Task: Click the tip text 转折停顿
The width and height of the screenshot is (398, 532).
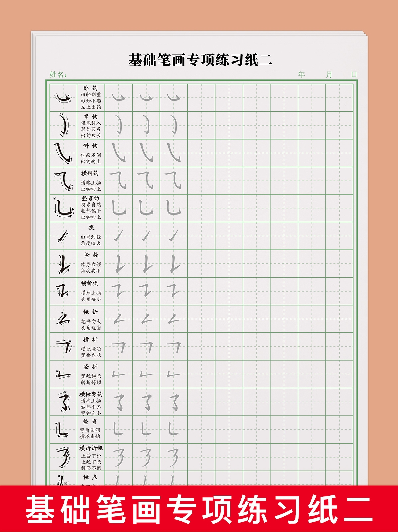Action: tap(91, 383)
